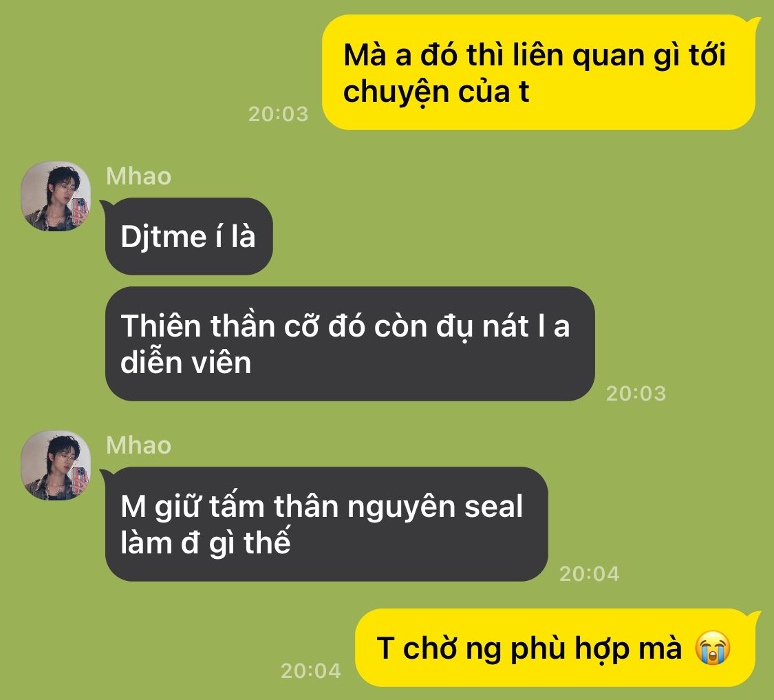Tap "chuyện của t" text in first bubble
Image resolution: width=774 pixels, height=700 pixels.
click(x=436, y=92)
